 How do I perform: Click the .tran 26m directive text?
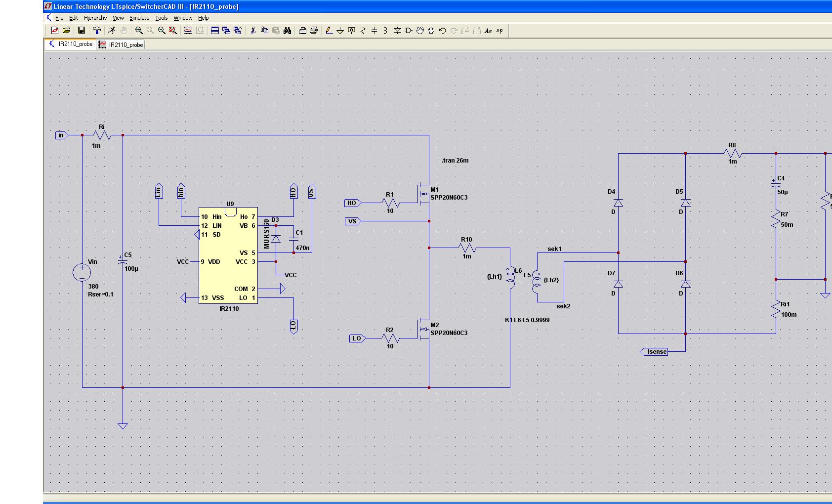click(x=455, y=161)
